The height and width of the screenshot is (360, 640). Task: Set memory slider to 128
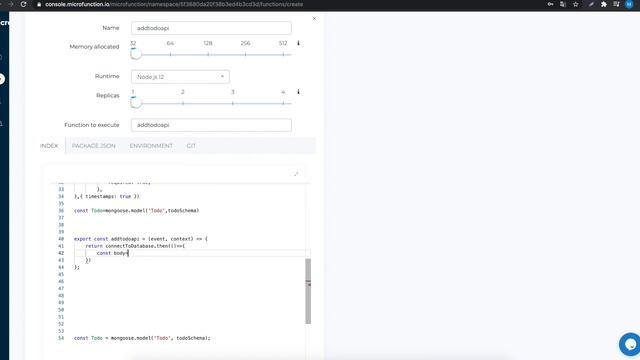point(208,54)
